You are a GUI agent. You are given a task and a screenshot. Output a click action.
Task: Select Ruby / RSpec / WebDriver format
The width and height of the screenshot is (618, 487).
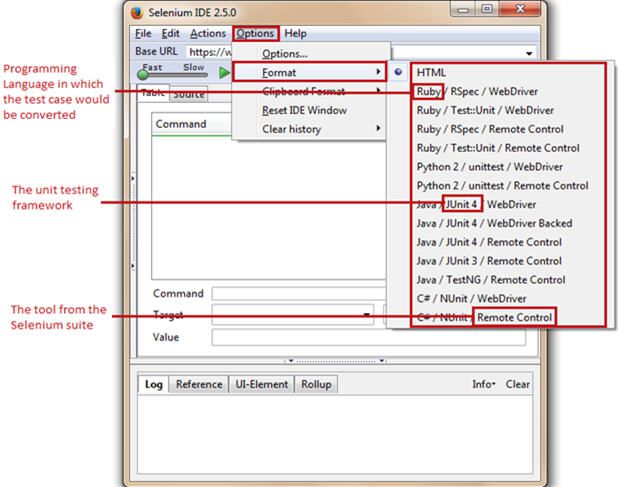coord(477,91)
